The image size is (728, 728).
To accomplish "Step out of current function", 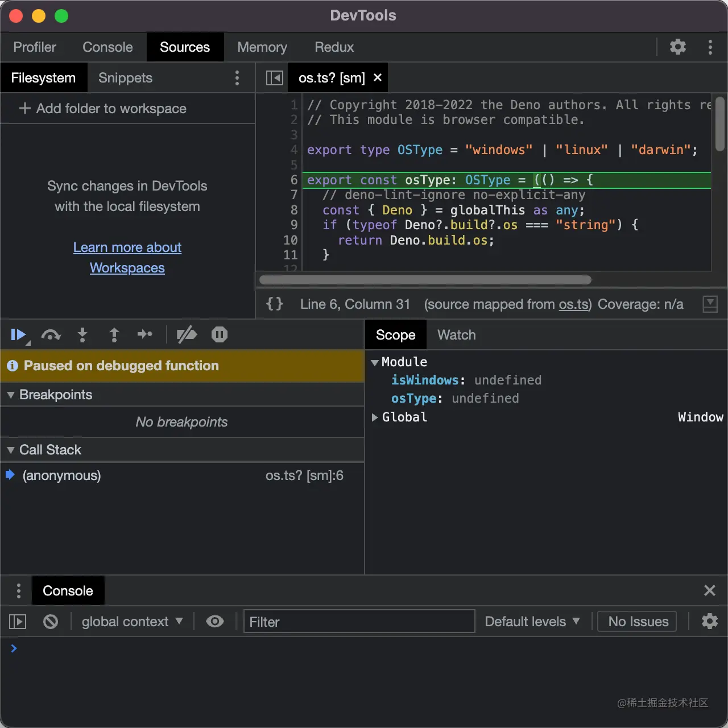I will (114, 335).
